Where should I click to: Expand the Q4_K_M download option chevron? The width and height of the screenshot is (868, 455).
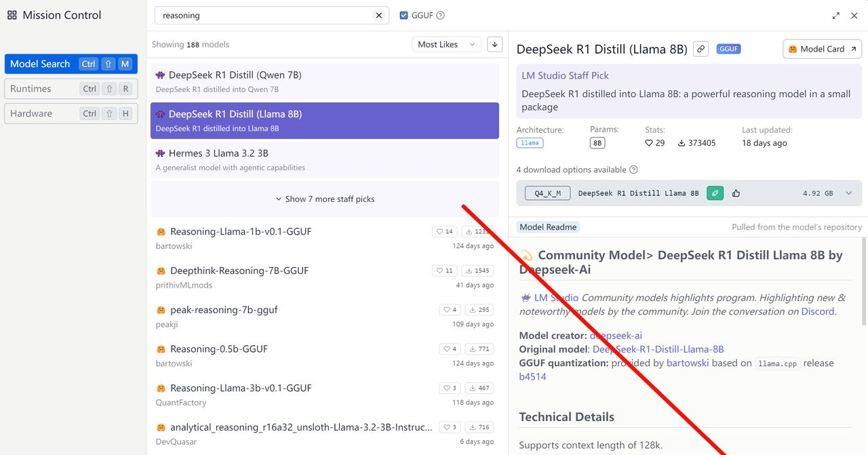pyautogui.click(x=848, y=193)
